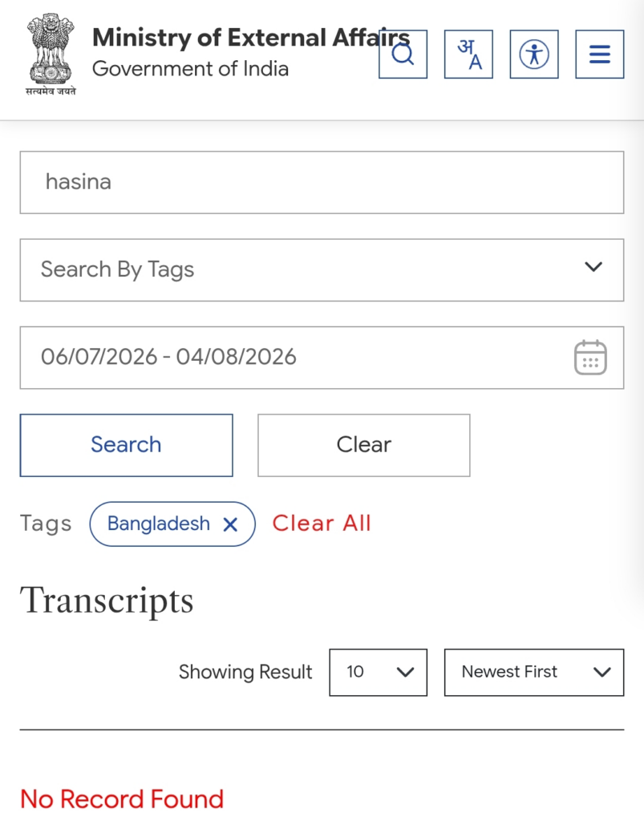
Task: Expand the Search By Tags dropdown
Action: [322, 270]
